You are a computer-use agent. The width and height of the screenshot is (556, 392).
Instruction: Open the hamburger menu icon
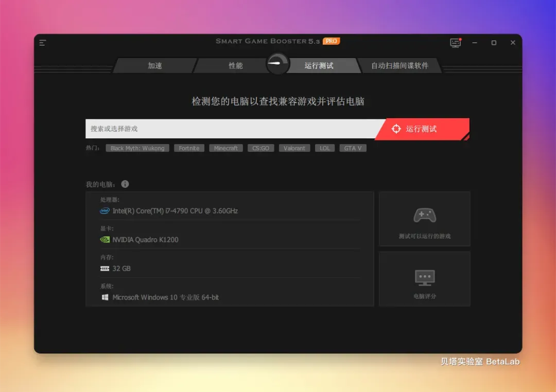click(x=43, y=43)
